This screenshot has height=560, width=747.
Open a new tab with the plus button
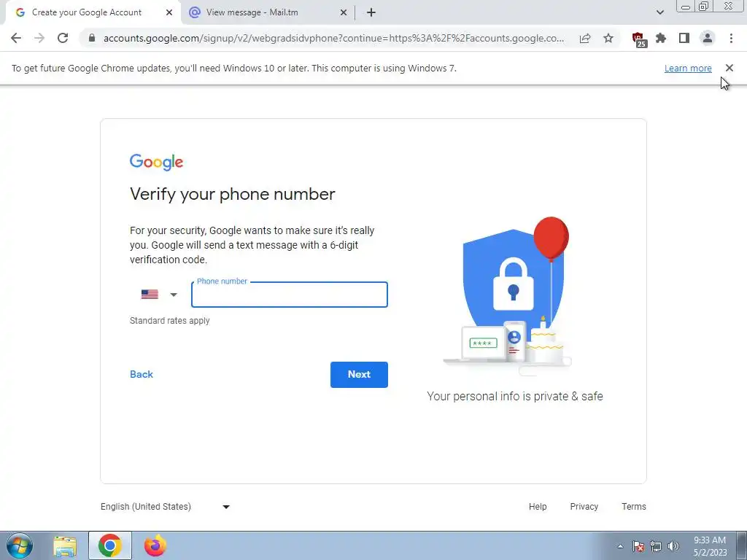[371, 12]
